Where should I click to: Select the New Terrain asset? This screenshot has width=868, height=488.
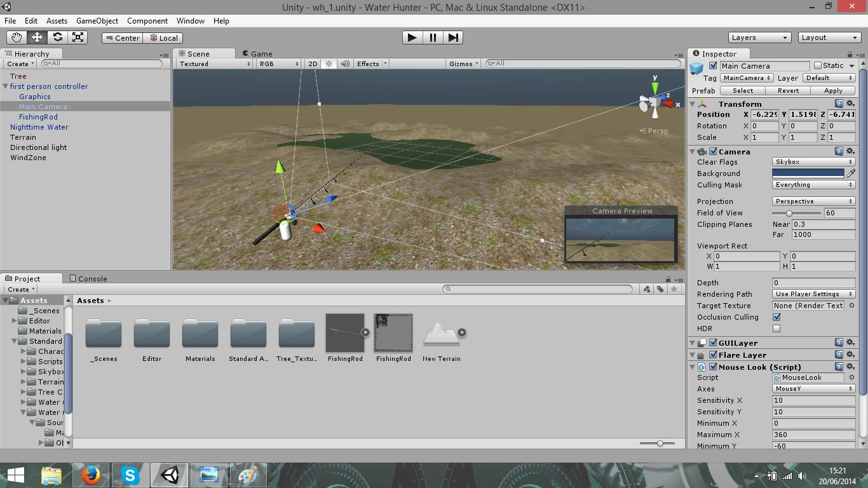(x=442, y=333)
